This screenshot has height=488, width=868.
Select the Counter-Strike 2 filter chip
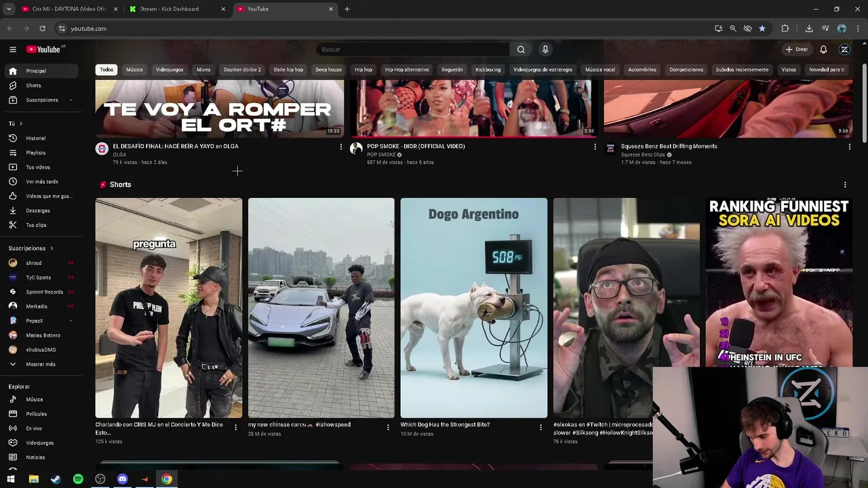pyautogui.click(x=242, y=70)
